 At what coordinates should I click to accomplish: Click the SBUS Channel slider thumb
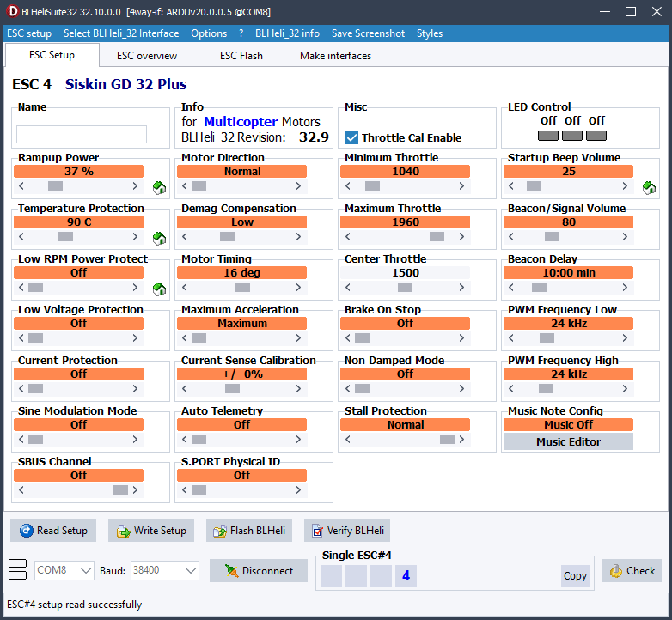click(121, 489)
